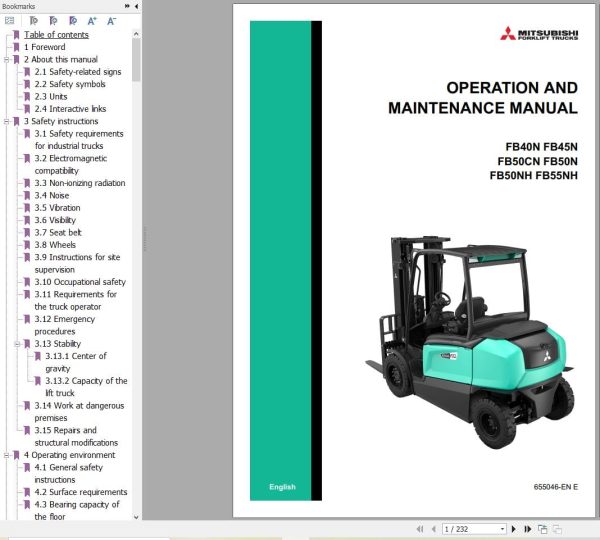This screenshot has width=600, height=540.
Task: Go to '2.3 Units' bookmark
Action: (x=51, y=96)
